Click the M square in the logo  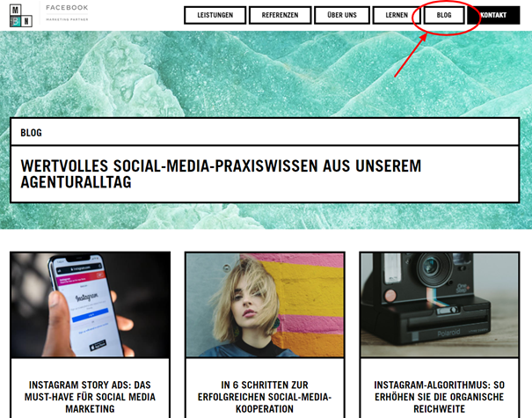click(x=15, y=11)
